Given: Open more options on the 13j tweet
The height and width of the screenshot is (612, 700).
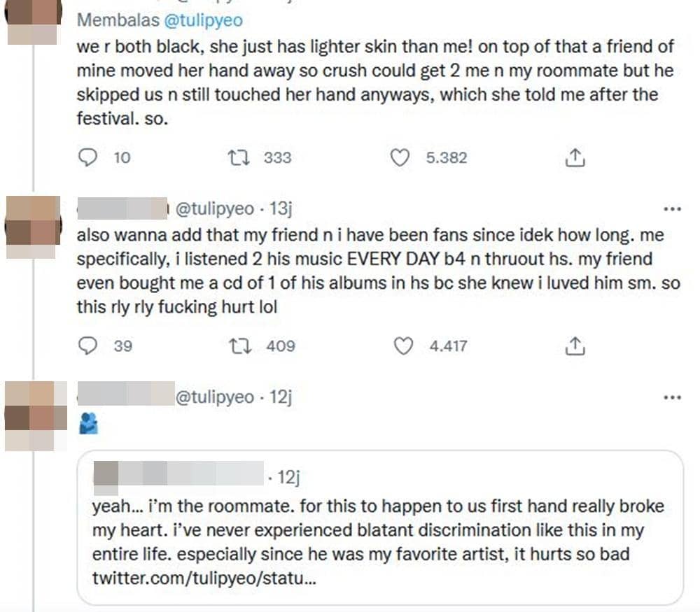Looking at the screenshot, I should click(x=671, y=209).
